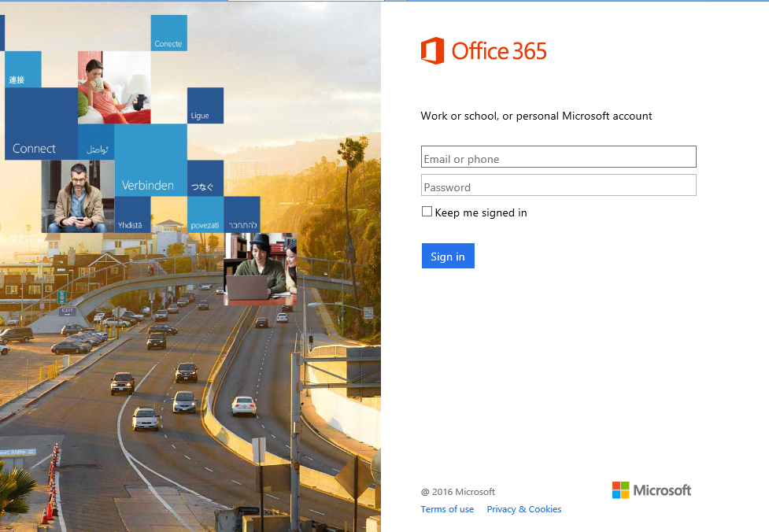Focus the Password input field

[x=559, y=186]
